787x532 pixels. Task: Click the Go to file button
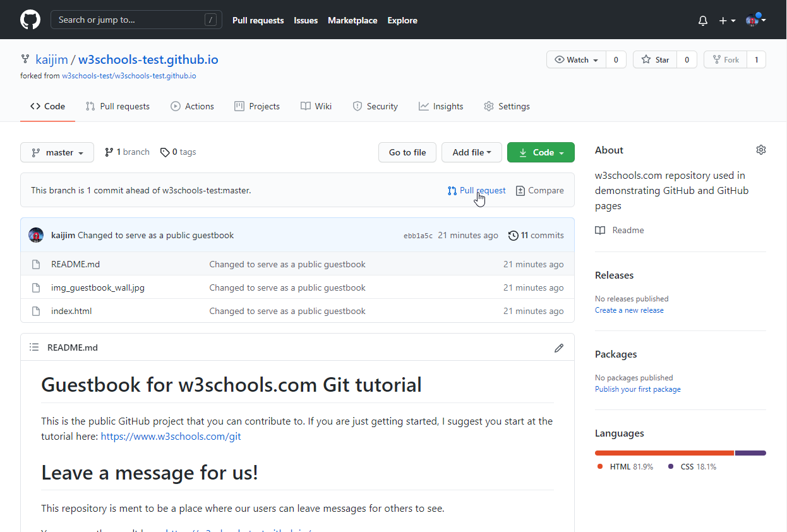(x=407, y=152)
